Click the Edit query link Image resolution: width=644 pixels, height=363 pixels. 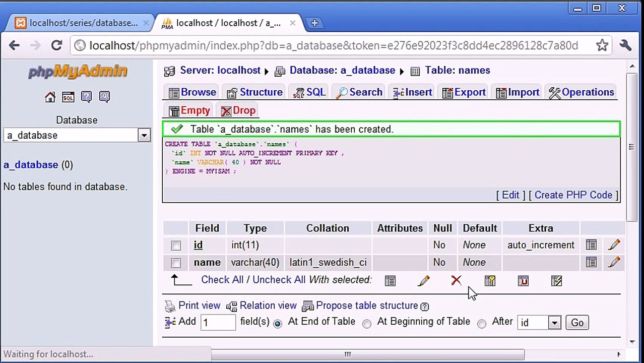click(x=510, y=195)
